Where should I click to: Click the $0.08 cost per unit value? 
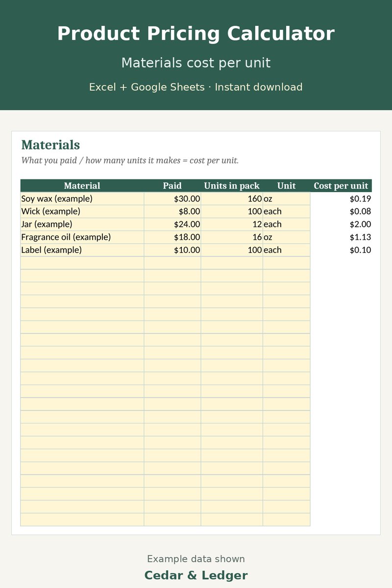pyautogui.click(x=360, y=212)
